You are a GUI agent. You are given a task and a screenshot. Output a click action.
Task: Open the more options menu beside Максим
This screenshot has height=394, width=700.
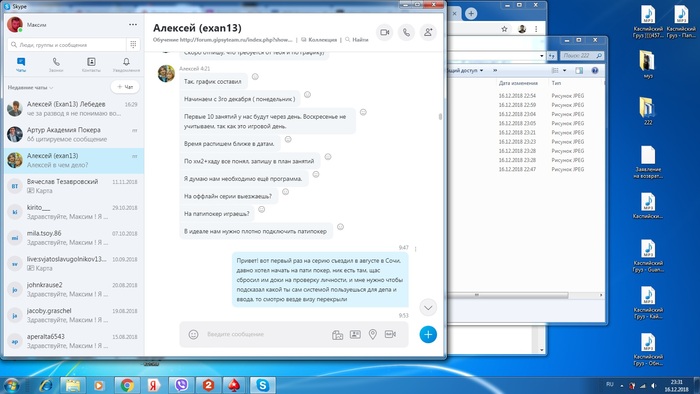tap(133, 25)
